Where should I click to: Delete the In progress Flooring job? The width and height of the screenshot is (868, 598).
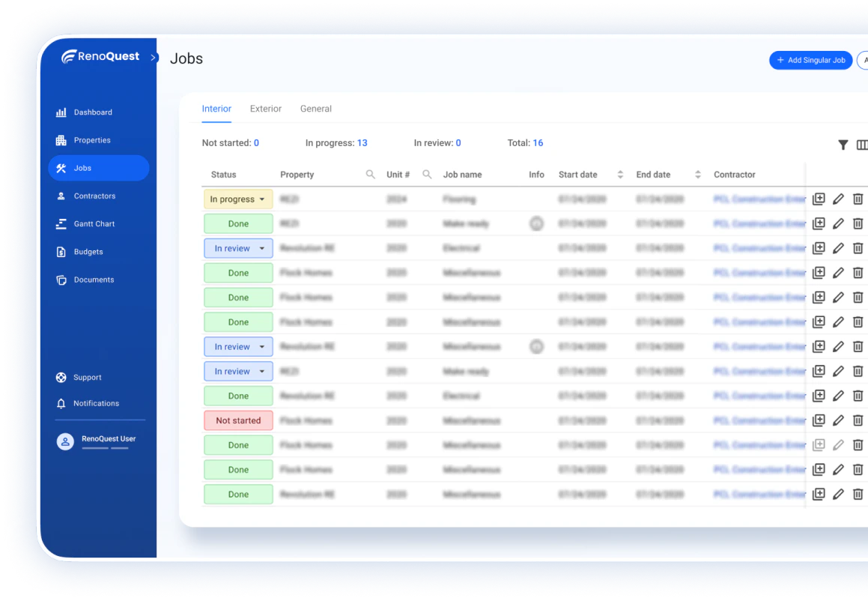pos(858,199)
